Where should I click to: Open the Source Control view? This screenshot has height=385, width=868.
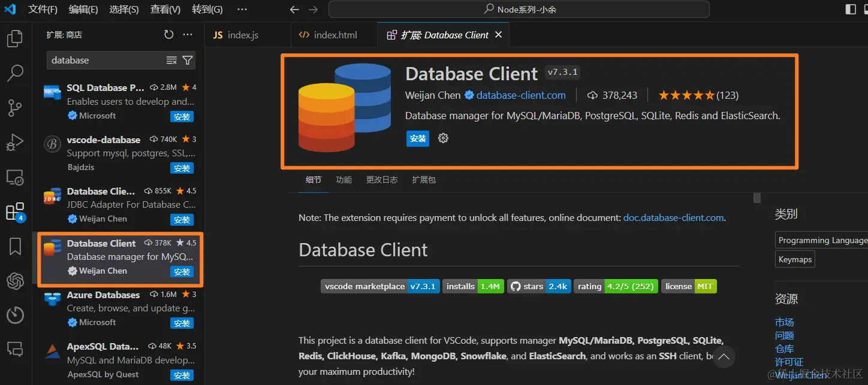(x=14, y=108)
